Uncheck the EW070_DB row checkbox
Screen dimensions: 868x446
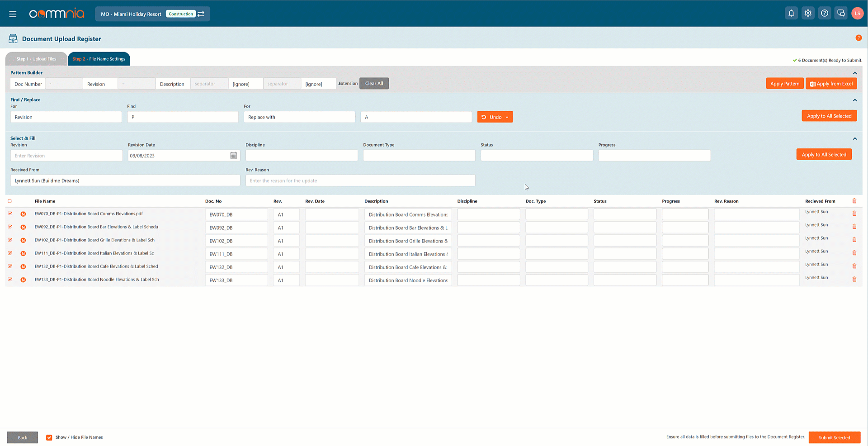[10, 214]
